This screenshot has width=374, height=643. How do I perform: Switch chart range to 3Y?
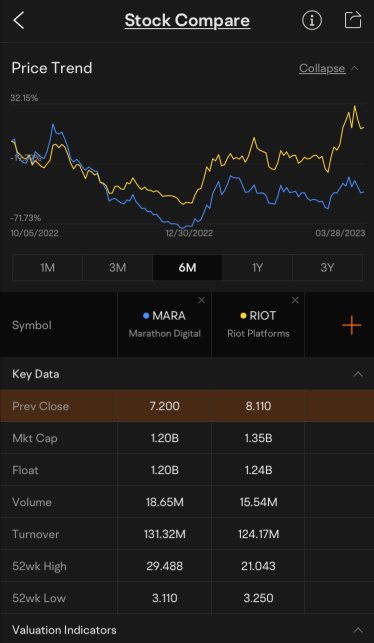pyautogui.click(x=327, y=268)
